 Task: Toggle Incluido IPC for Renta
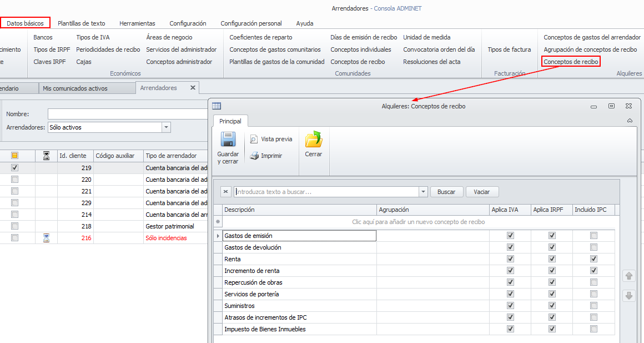pos(593,259)
